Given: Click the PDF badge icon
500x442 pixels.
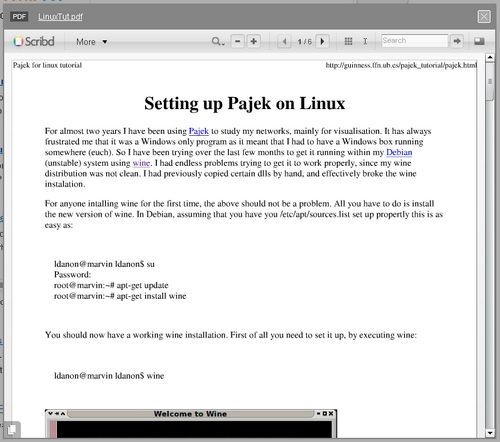Looking at the screenshot, I should point(19,16).
